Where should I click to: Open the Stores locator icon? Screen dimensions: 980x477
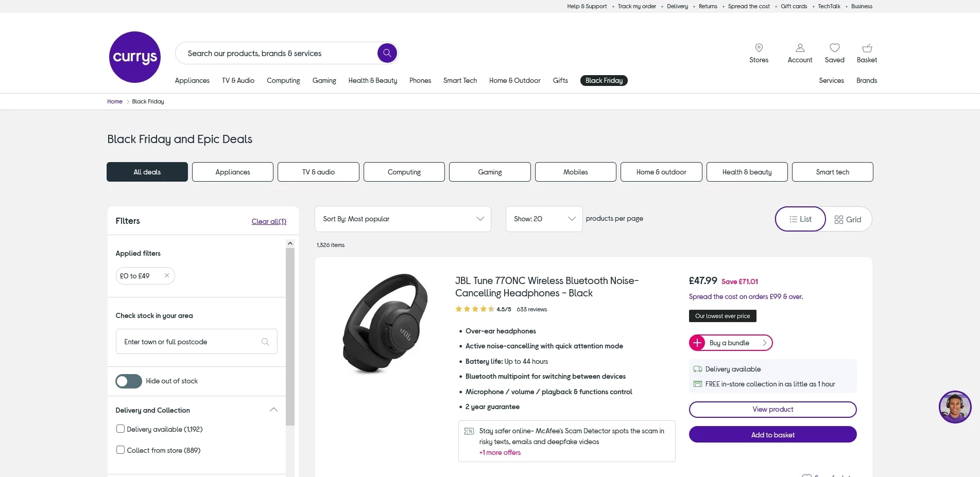point(759,48)
